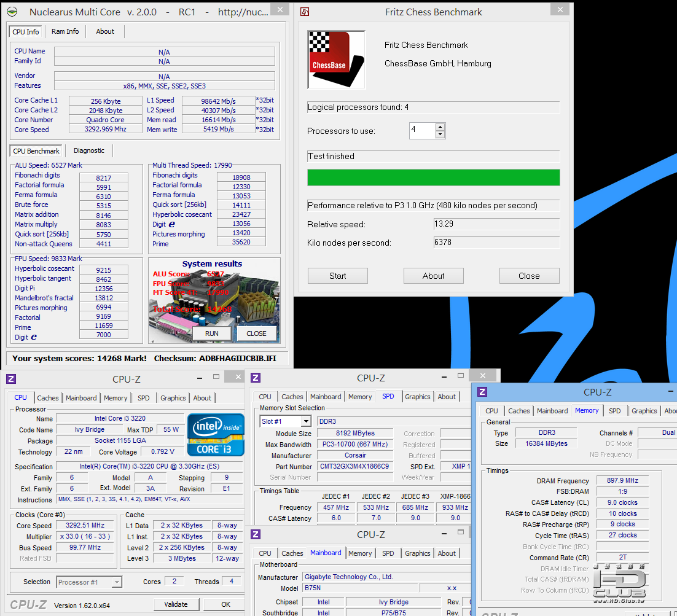Start the Fritz Chess benchmark
This screenshot has width=677, height=616.
[338, 276]
